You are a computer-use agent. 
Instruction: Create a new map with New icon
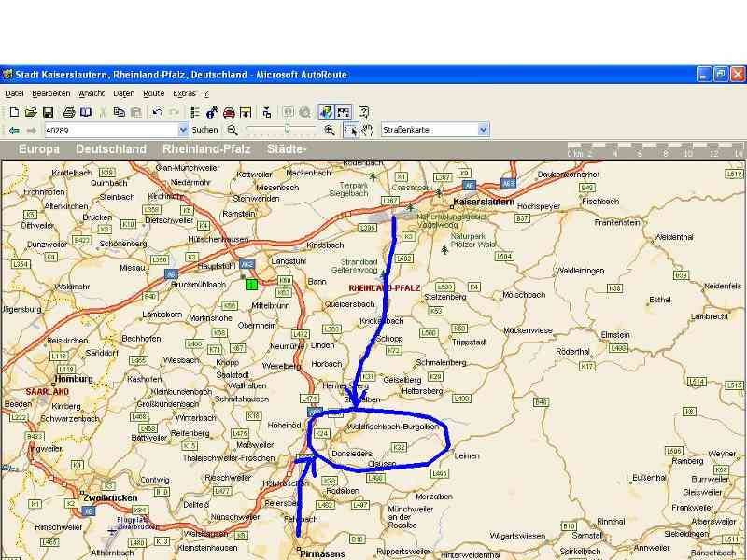[x=14, y=112]
